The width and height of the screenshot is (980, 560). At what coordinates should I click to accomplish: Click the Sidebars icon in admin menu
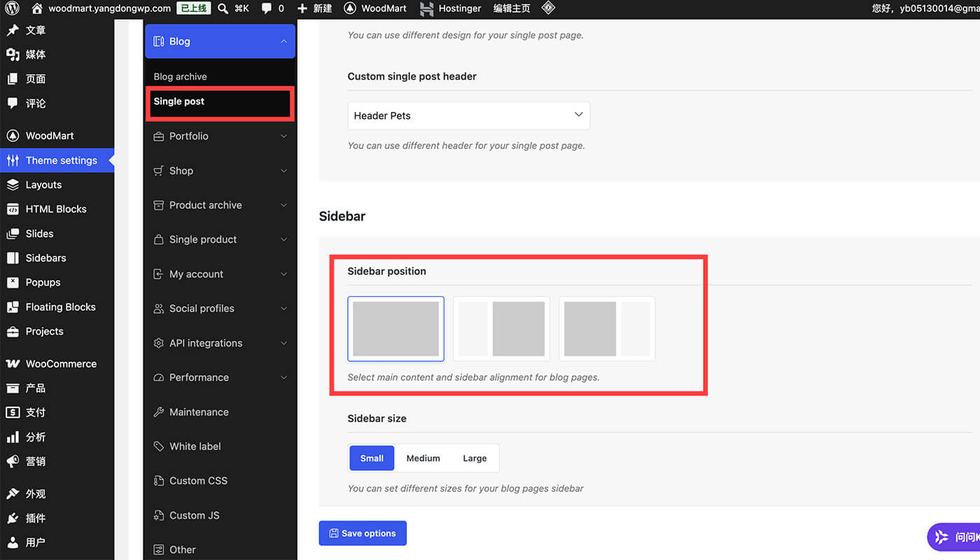[13, 258]
